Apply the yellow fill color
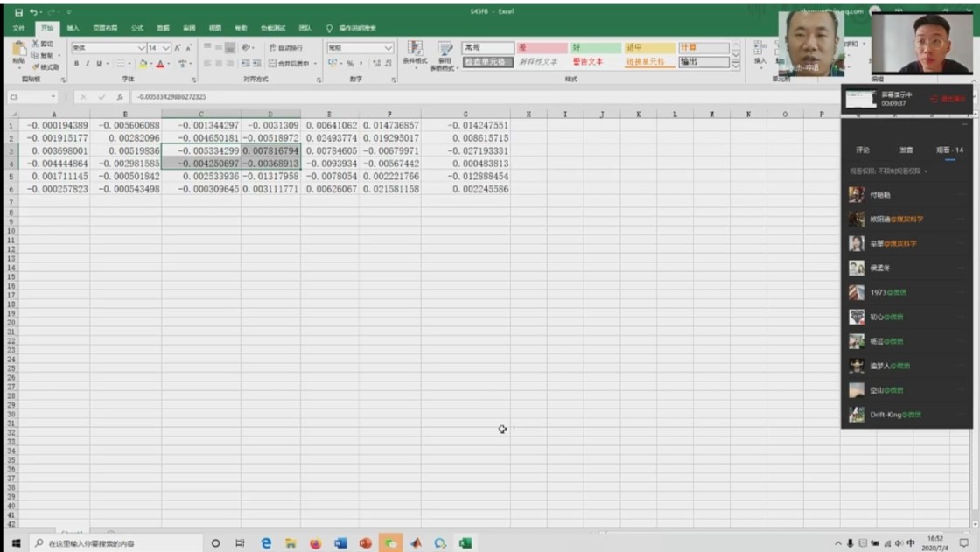The height and width of the screenshot is (552, 980). tap(143, 64)
